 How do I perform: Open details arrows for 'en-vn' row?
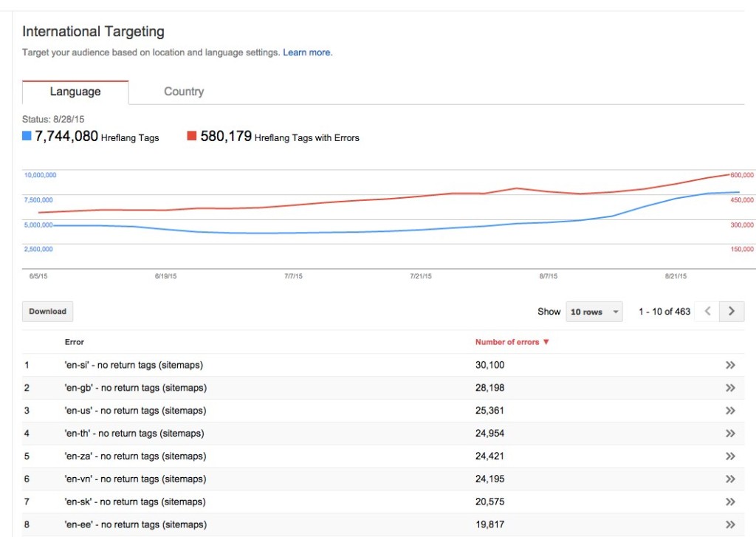coord(730,479)
